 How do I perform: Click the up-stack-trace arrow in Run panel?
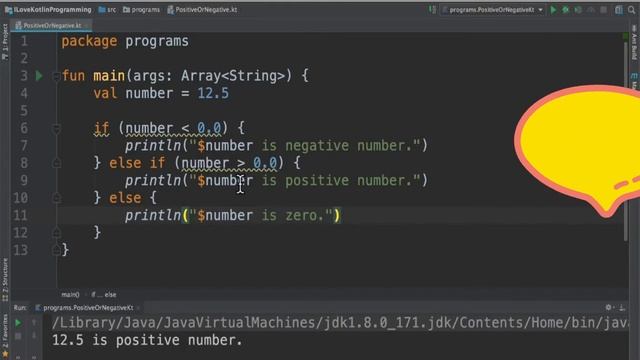34,323
